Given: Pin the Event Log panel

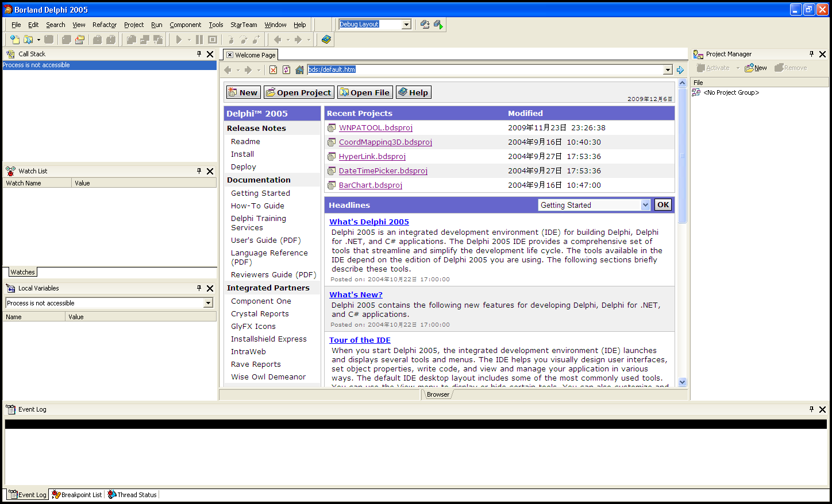Looking at the screenshot, I should point(811,409).
